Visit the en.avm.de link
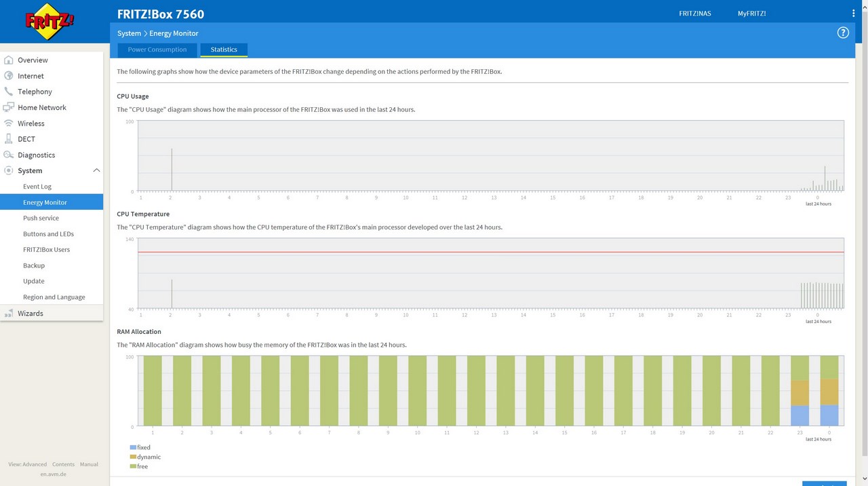Screen dimensions: 868x486 point(53,474)
